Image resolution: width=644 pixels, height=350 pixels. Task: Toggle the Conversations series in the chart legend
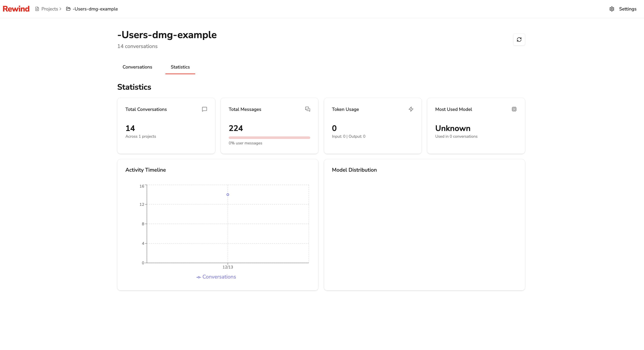point(216,277)
